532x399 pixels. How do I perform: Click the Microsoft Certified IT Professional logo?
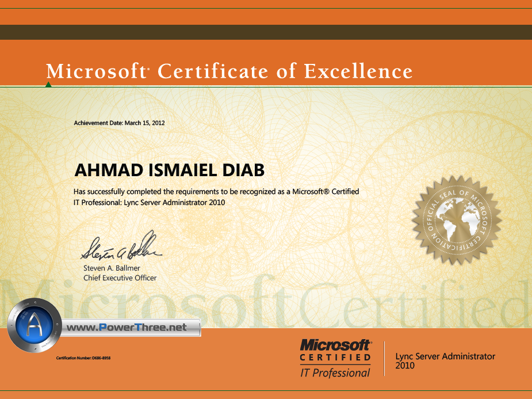[x=335, y=358]
